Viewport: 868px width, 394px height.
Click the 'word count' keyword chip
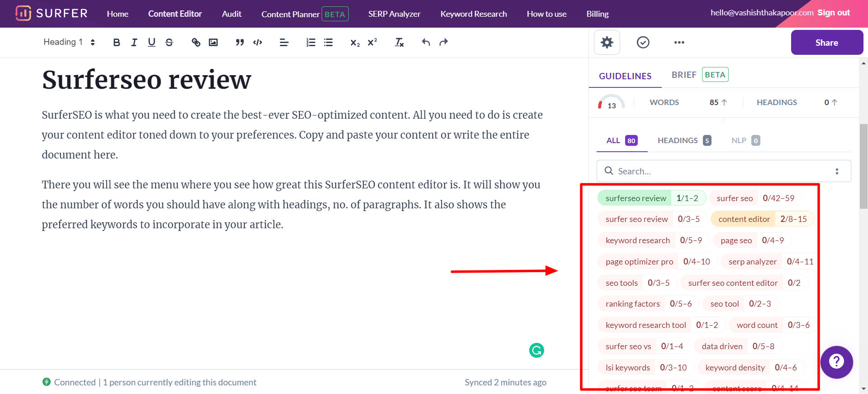tap(773, 325)
